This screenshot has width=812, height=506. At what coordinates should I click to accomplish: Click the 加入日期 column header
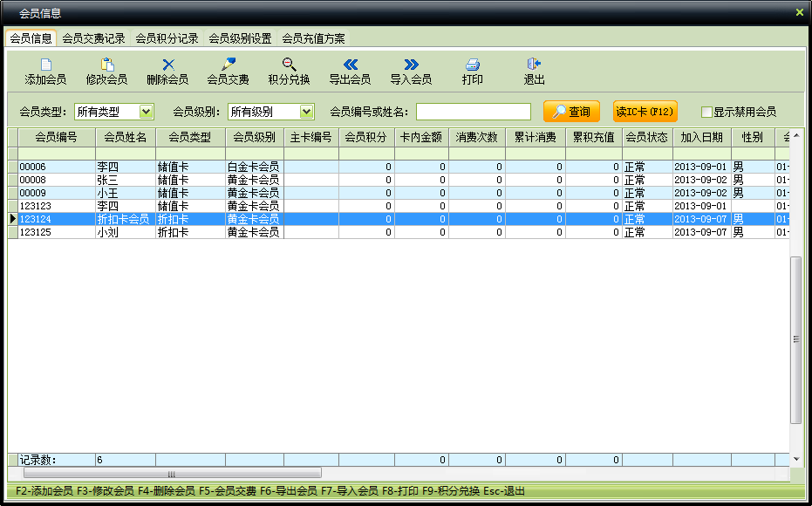click(702, 137)
